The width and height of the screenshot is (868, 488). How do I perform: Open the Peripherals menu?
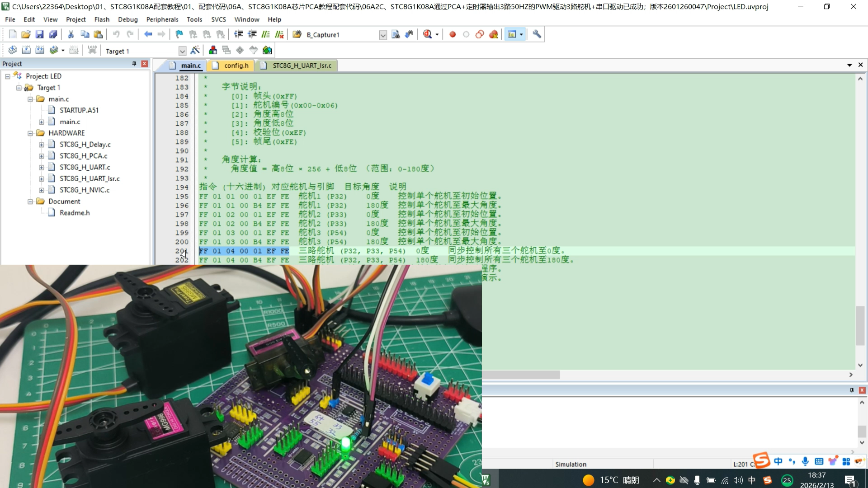(x=162, y=19)
